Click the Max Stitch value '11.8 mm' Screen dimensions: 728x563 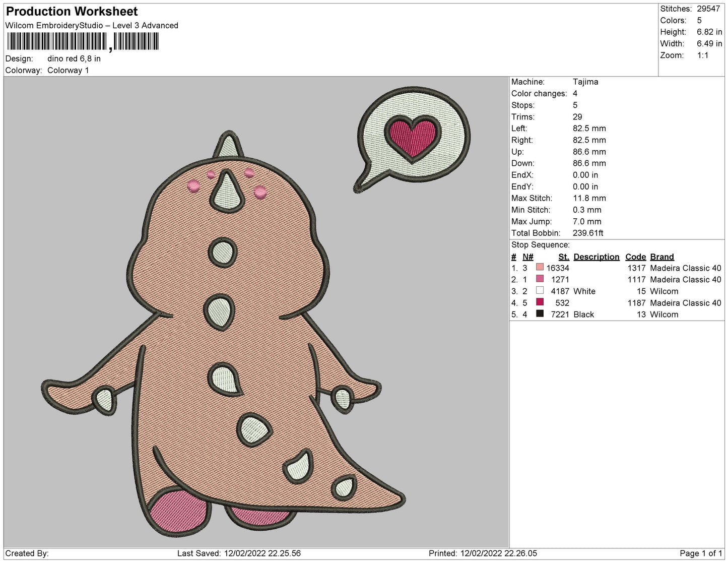(589, 198)
